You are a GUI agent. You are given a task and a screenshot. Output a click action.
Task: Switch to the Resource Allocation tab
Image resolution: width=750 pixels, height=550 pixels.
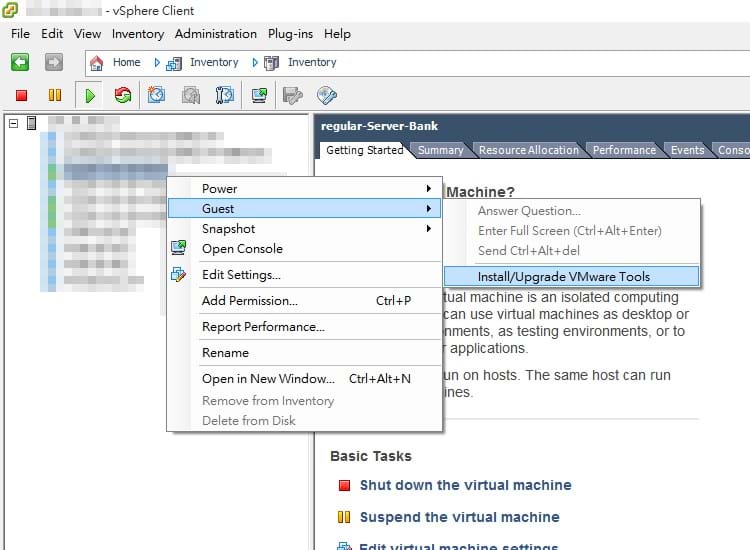529,150
